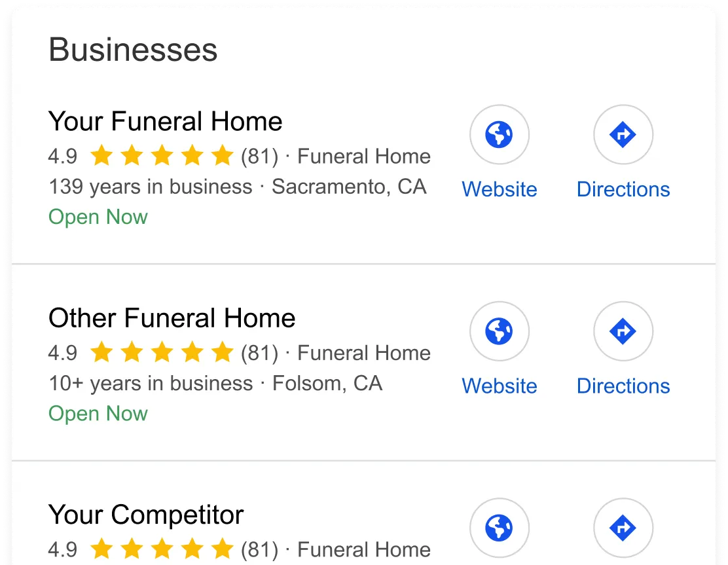Image resolution: width=728 pixels, height=565 pixels.
Task: Click star rating of Your Funeral Home
Action: (x=161, y=156)
